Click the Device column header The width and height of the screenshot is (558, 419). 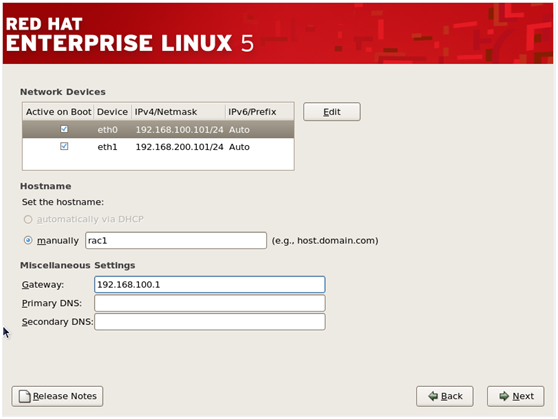(112, 112)
